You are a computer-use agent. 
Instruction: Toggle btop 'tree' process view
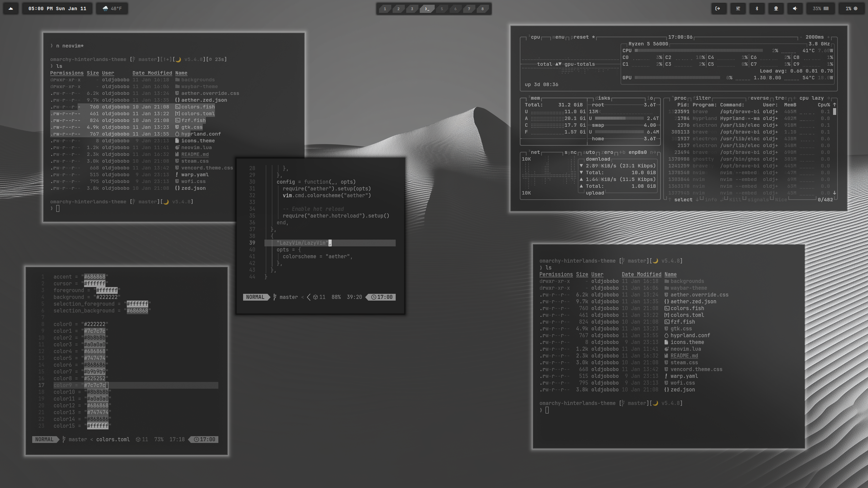pos(781,98)
